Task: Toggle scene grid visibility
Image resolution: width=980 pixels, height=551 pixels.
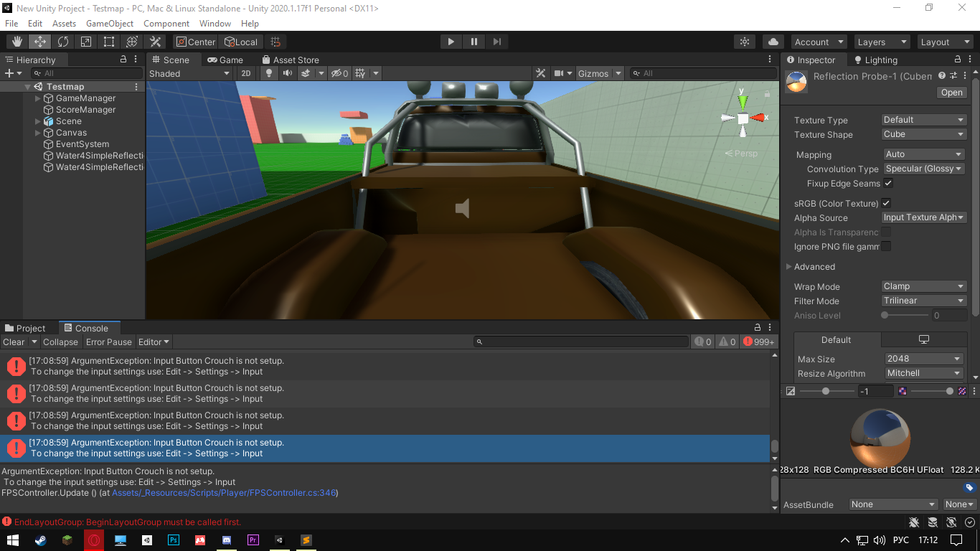Action: [x=360, y=73]
